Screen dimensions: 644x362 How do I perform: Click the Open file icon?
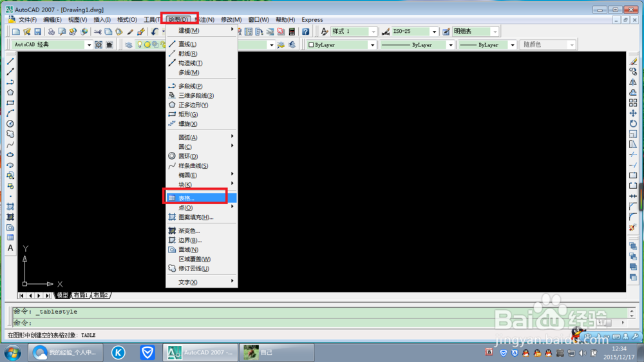coord(27,32)
